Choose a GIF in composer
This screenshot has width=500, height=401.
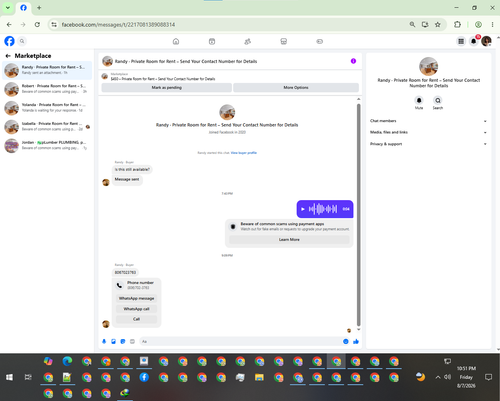[x=132, y=341]
